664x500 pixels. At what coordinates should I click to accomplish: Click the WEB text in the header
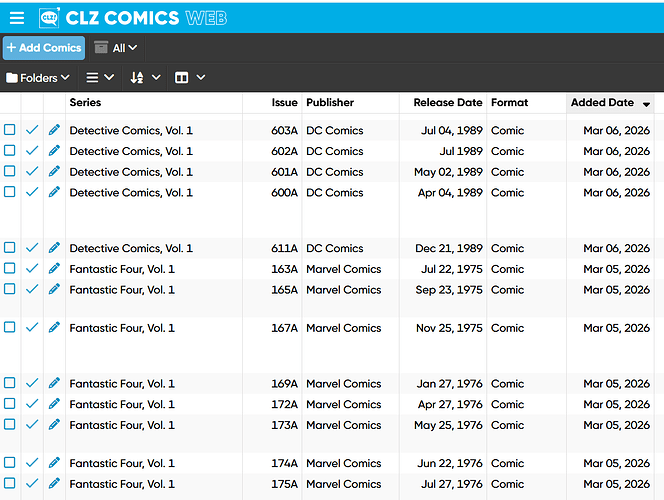(206, 18)
